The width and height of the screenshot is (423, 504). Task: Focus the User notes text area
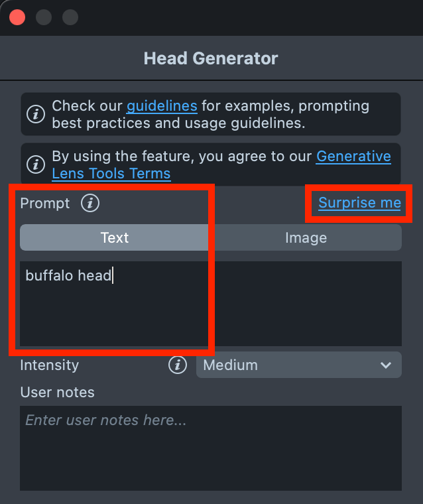pos(210,448)
